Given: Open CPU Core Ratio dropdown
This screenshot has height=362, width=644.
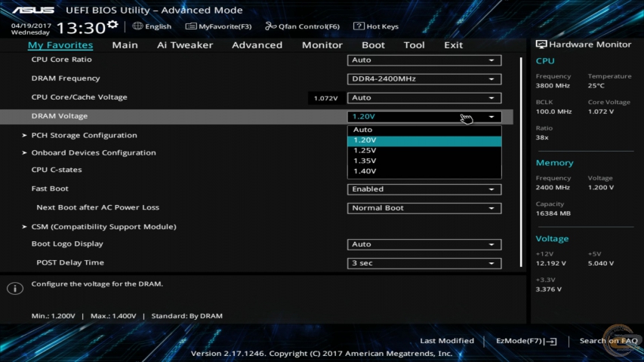Looking at the screenshot, I should 424,60.
